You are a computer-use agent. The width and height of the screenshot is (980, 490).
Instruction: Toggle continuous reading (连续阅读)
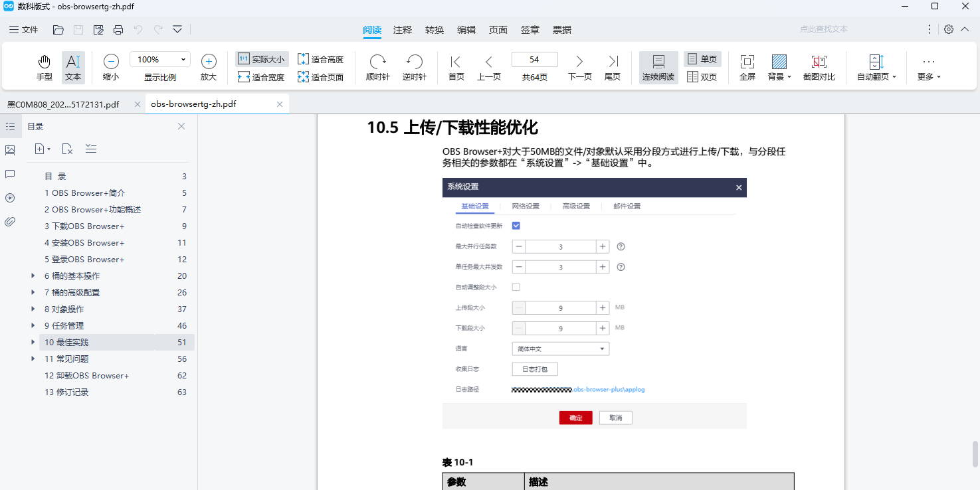click(658, 68)
